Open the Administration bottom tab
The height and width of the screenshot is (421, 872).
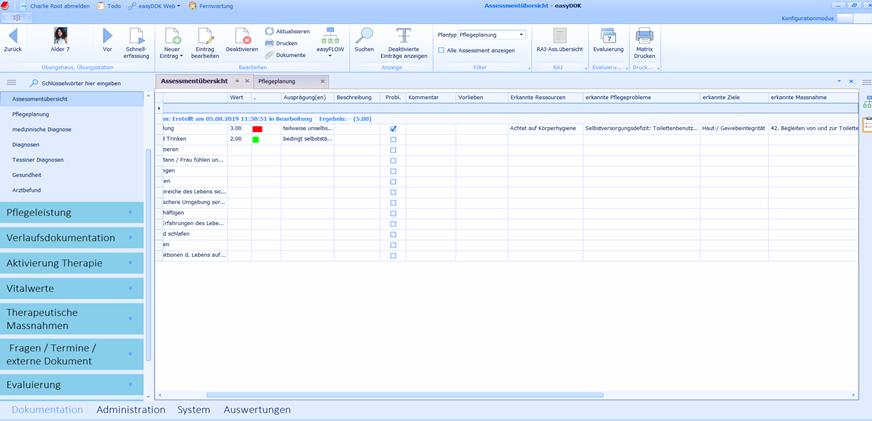130,410
